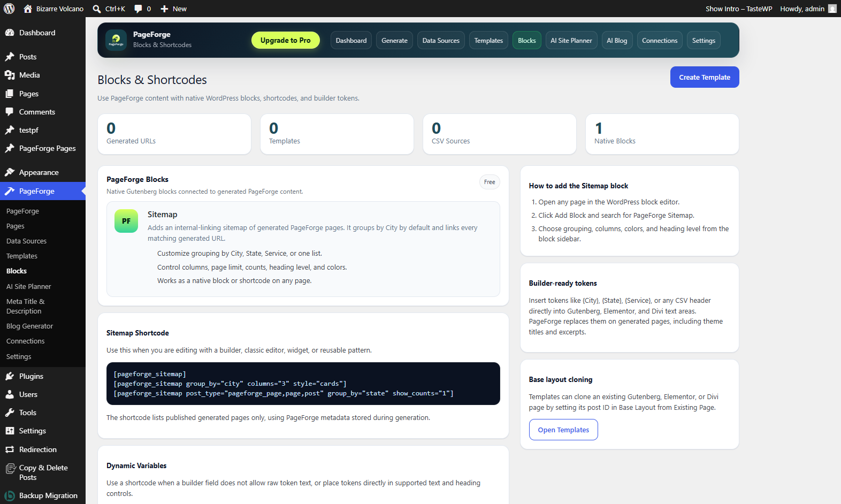
Task: Click the testpf pin icon
Action: pyautogui.click(x=10, y=130)
